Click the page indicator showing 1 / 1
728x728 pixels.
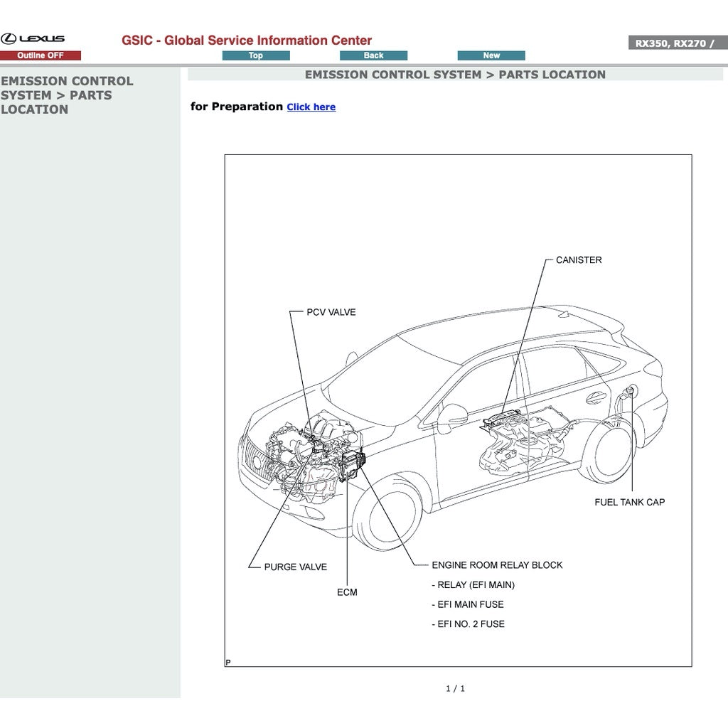tap(456, 687)
